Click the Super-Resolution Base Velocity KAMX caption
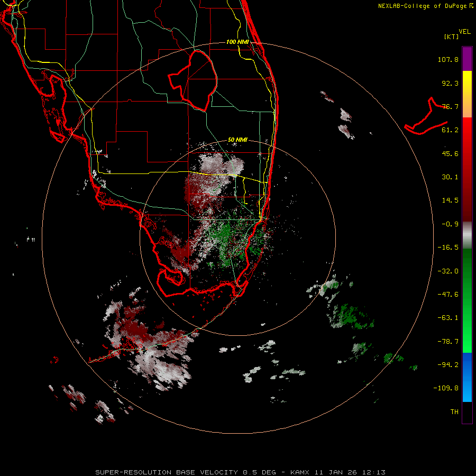The image size is (476, 476). [241, 472]
